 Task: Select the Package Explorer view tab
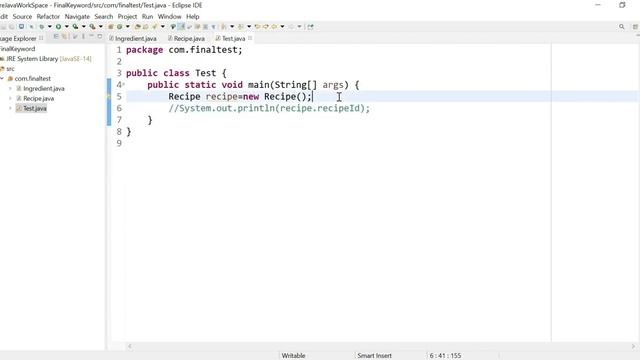[x=18, y=38]
